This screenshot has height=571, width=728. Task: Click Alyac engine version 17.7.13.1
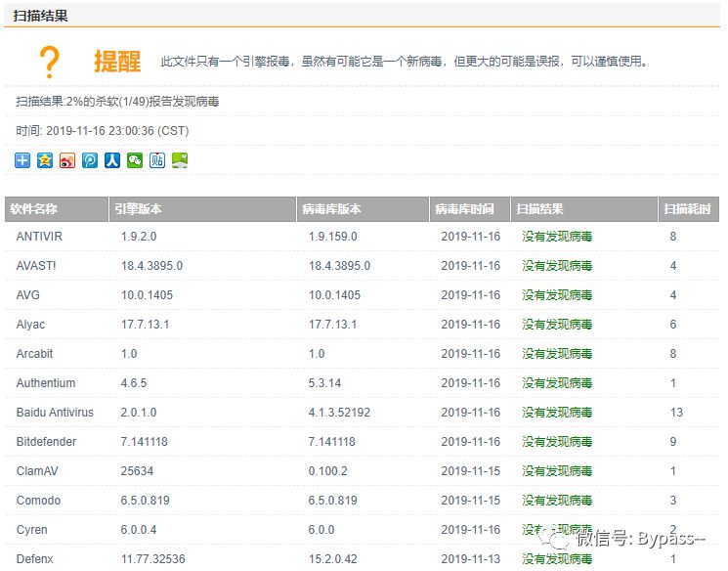(145, 325)
